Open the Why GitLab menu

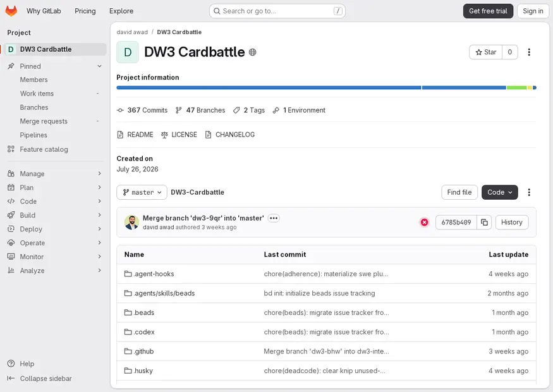click(44, 11)
